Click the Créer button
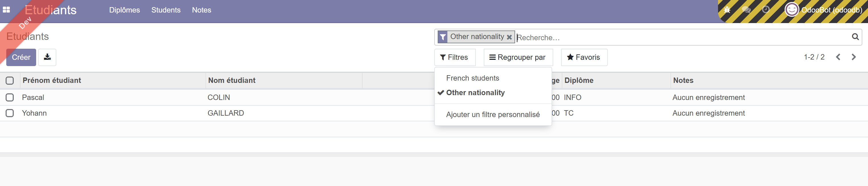This screenshot has height=186, width=868. pos(21,57)
